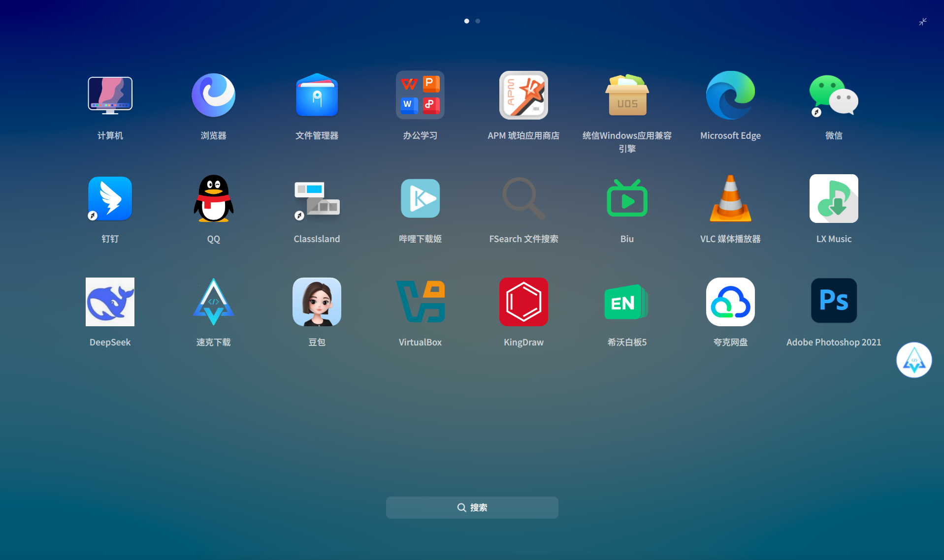
Task: Launch VLC 媒体播放器
Action: (x=730, y=198)
